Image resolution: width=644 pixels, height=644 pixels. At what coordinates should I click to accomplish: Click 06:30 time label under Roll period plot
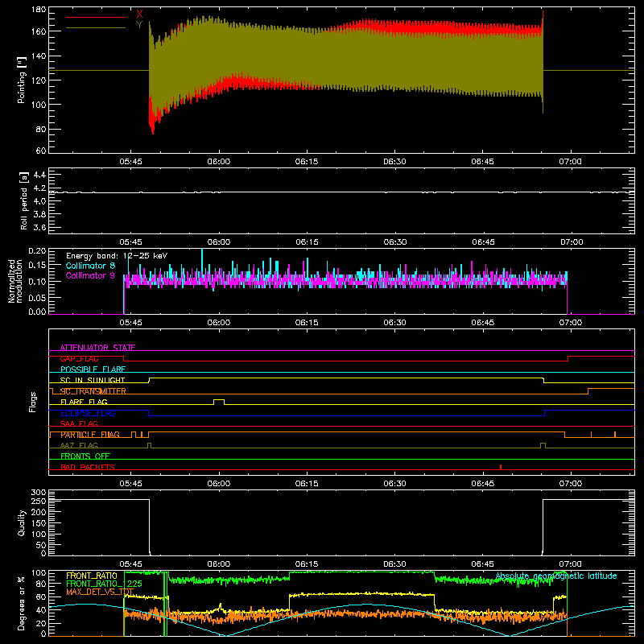point(394,242)
